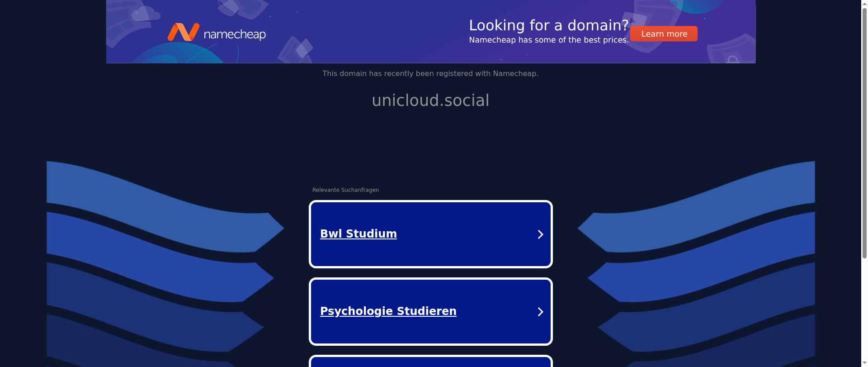The width and height of the screenshot is (868, 367).
Task: Click the chevron arrow on Bwl Studium card
Action: pyautogui.click(x=540, y=234)
